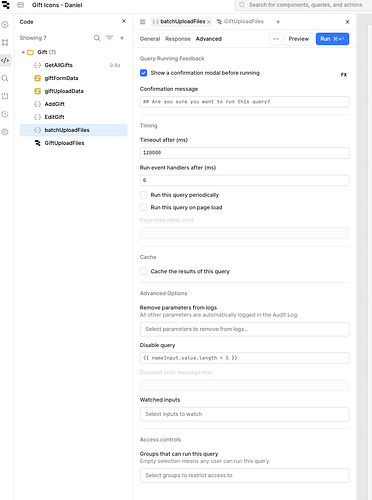Open the Watched inputs dropdown
Image resolution: width=372 pixels, height=500 pixels.
point(245,414)
